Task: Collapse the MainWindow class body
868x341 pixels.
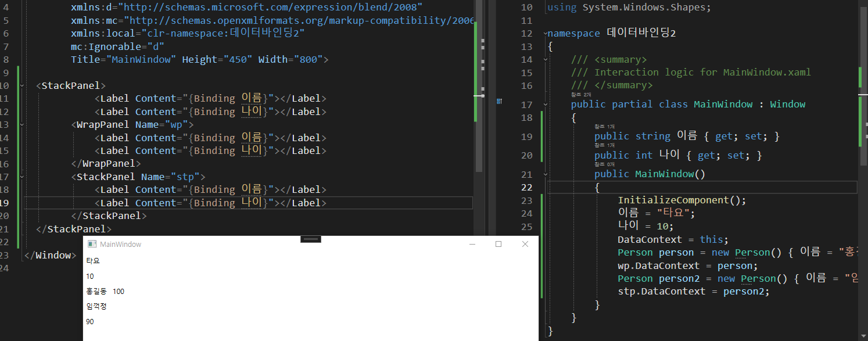Action: coord(545,104)
